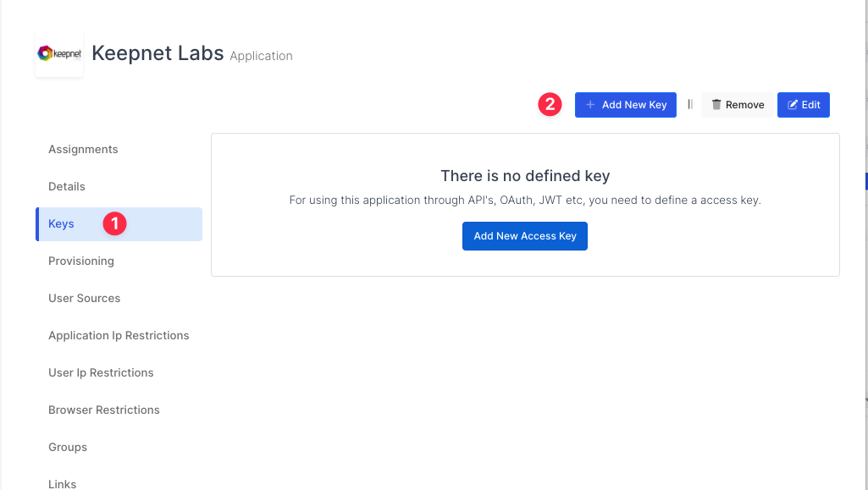
Task: Open the Links sidebar item
Action: [63, 484]
